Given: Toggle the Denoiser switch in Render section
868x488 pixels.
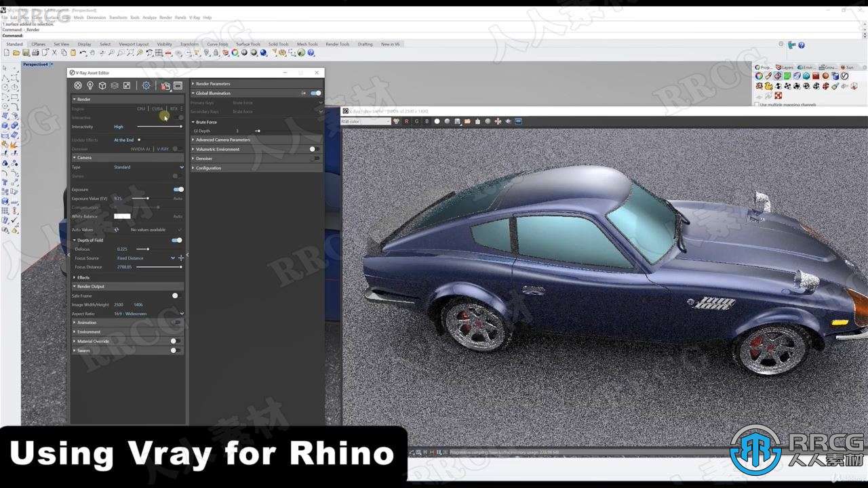Looking at the screenshot, I should [x=178, y=149].
